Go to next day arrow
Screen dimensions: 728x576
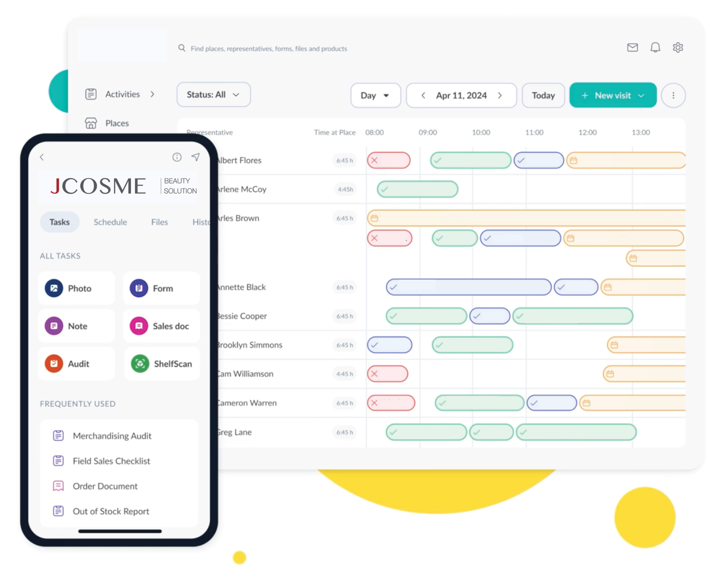click(500, 96)
